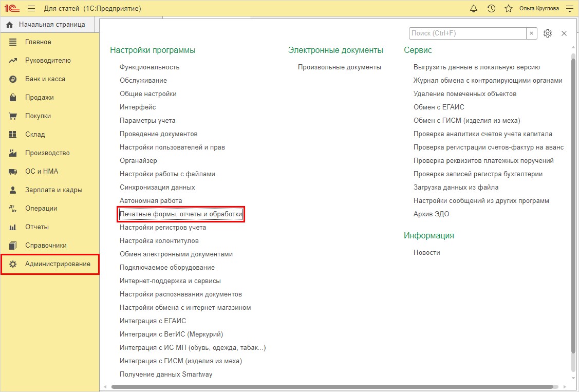579x392 pixels.
Task: Click the ОС и НМА truck icon
Action: (x=12, y=171)
